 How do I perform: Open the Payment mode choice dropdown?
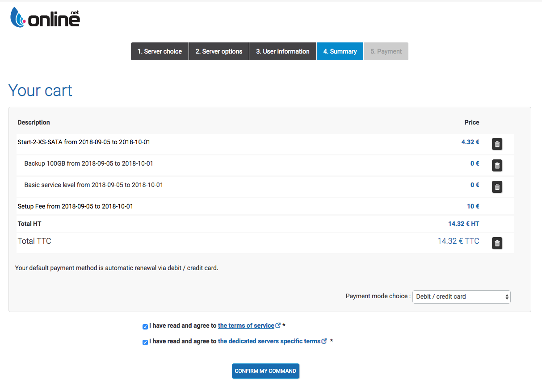461,296
